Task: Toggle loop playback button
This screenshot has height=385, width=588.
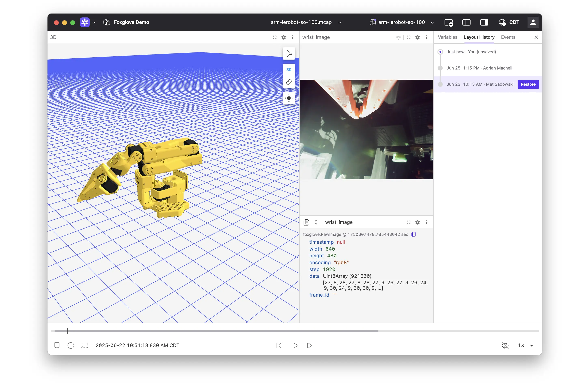Action: tap(505, 345)
